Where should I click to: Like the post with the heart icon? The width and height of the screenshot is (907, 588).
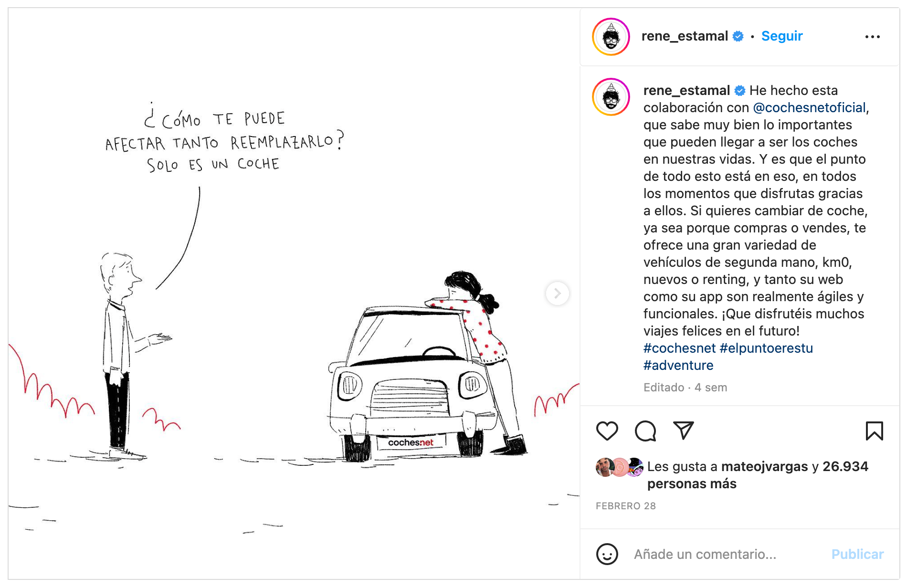tap(607, 431)
